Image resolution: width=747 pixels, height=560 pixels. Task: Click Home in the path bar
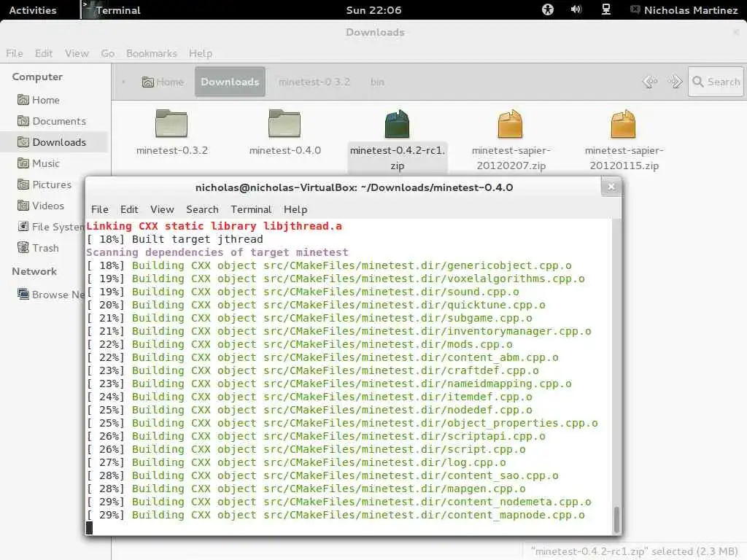pyautogui.click(x=163, y=82)
